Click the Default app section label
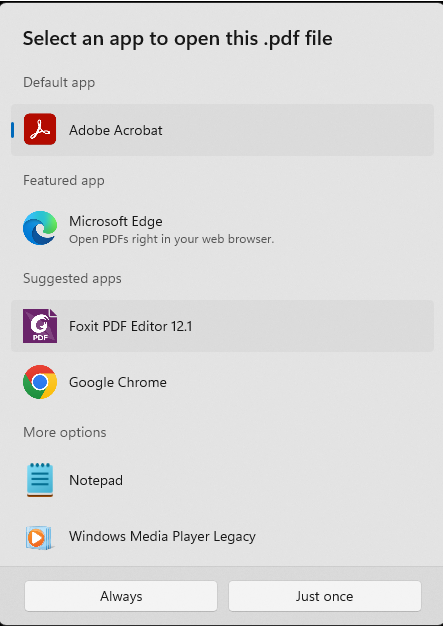 tap(59, 82)
